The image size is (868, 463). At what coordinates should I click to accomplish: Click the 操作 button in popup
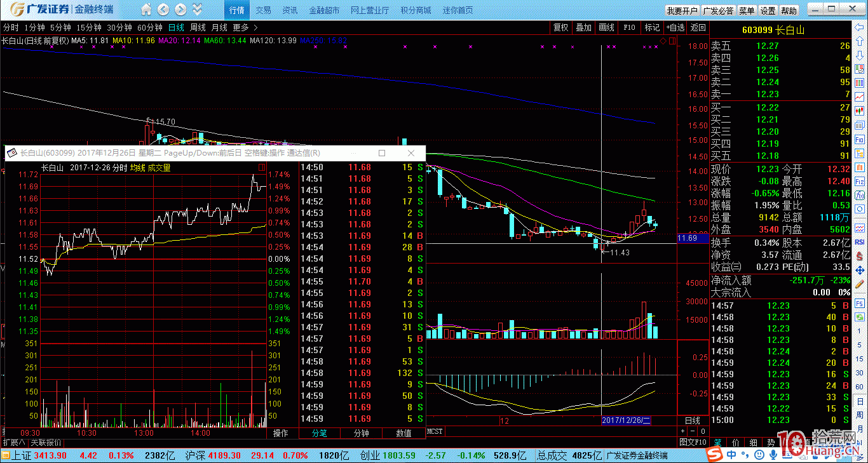[280, 433]
